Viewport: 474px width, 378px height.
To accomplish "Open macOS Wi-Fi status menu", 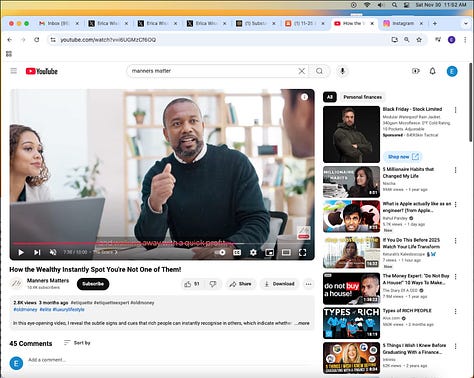I will (367, 5).
